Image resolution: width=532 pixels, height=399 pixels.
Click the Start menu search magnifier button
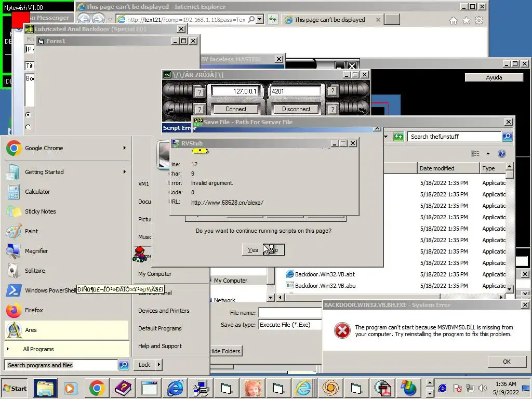point(124,365)
